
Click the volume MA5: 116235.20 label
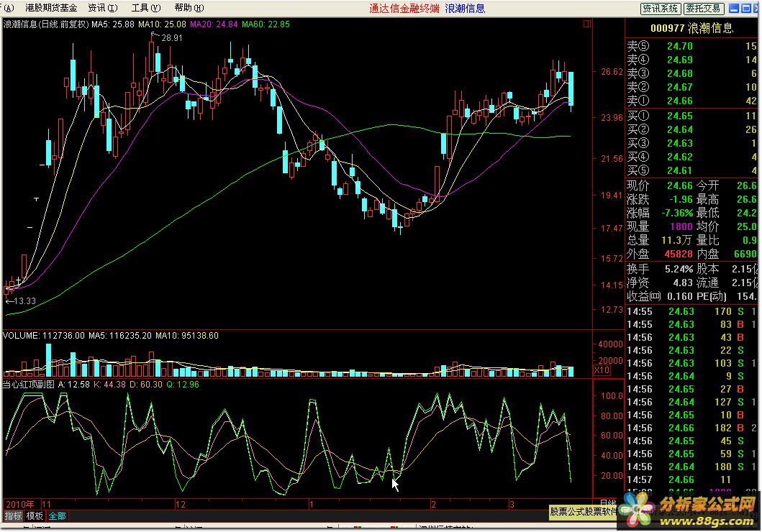(120, 336)
